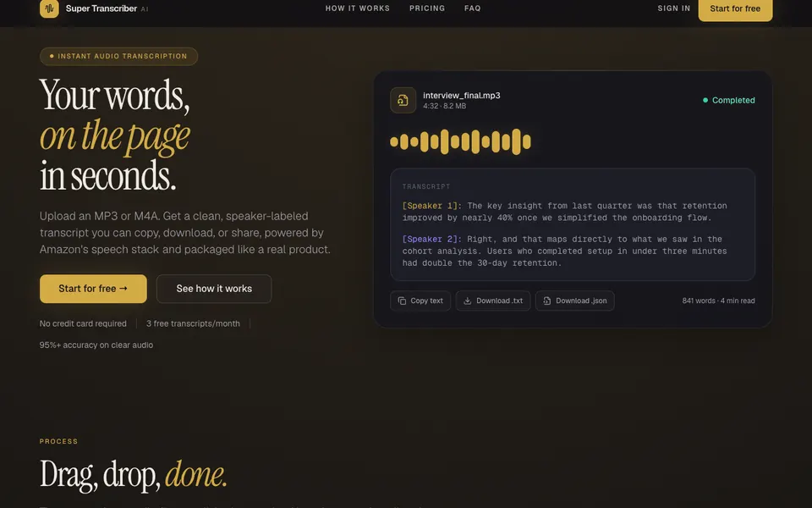Screen dimensions: 812x508
Task: Open the How It Works menu item
Action: click(357, 8)
